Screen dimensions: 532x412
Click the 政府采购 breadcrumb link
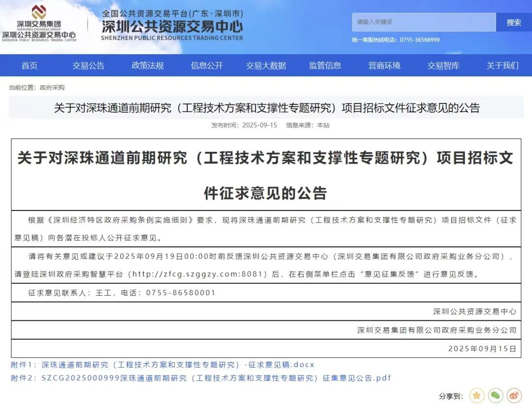52,88
